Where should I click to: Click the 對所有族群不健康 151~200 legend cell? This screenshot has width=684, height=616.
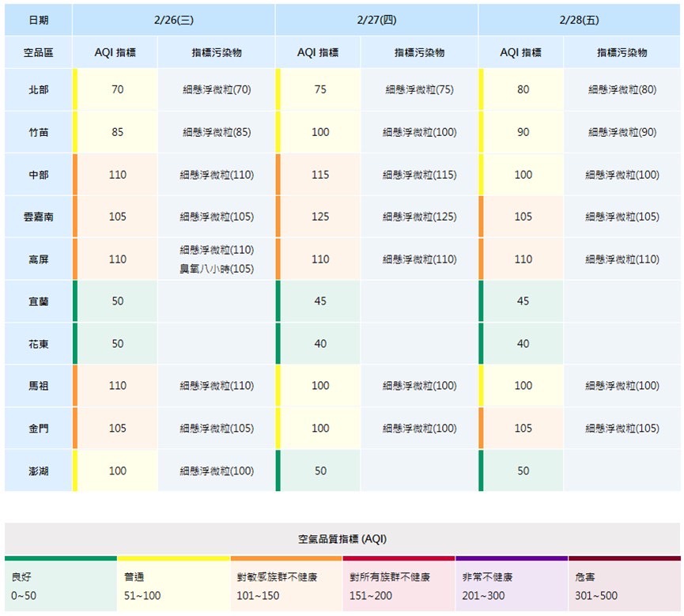(x=399, y=584)
